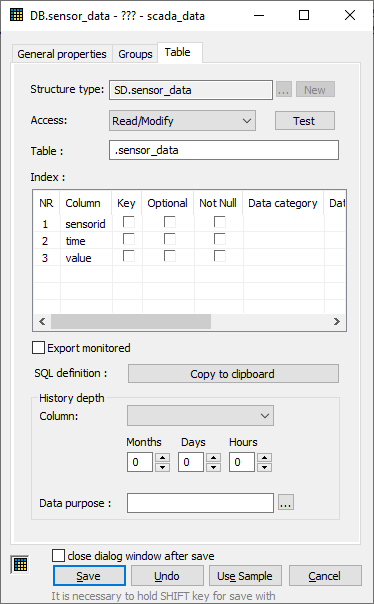The width and height of the screenshot is (374, 604).
Task: Click the Days value field
Action: 191,462
